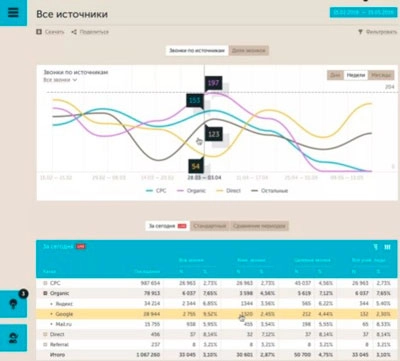Select the Google row in the table

(217, 314)
